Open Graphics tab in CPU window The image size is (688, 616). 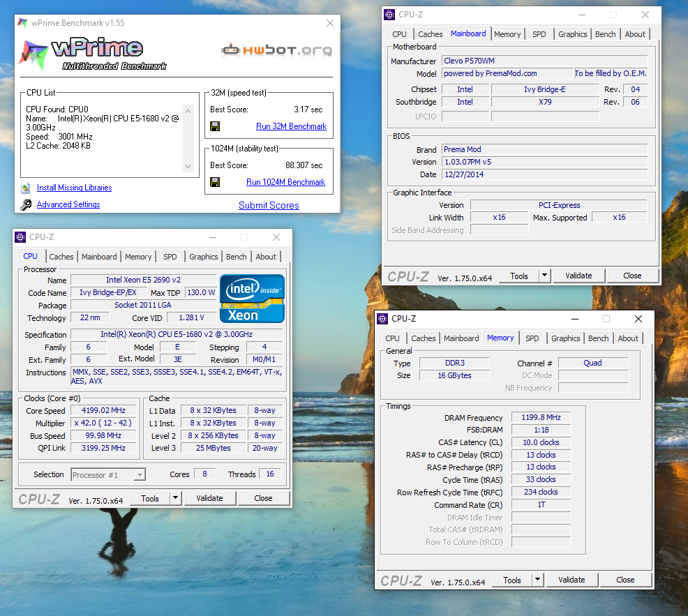[204, 257]
